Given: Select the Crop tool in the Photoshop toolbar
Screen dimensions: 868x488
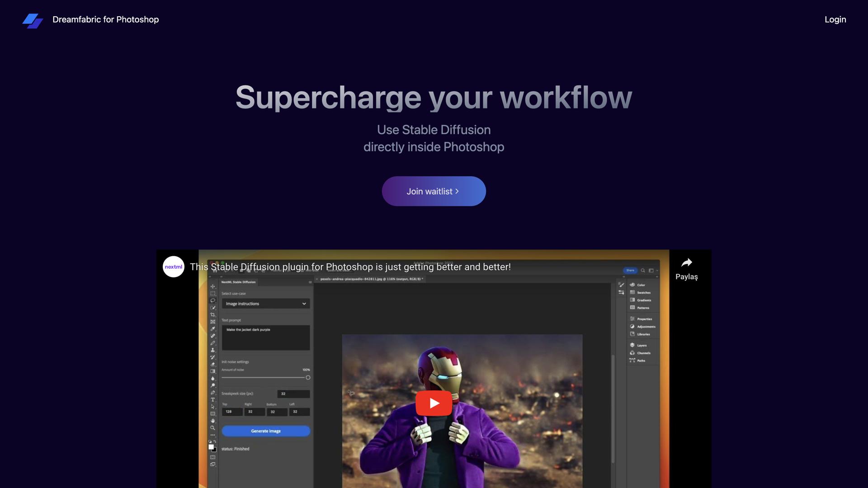Looking at the screenshot, I should click(212, 314).
